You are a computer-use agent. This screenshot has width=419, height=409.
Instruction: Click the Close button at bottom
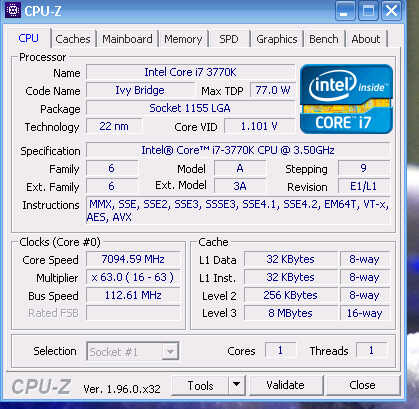(x=362, y=385)
